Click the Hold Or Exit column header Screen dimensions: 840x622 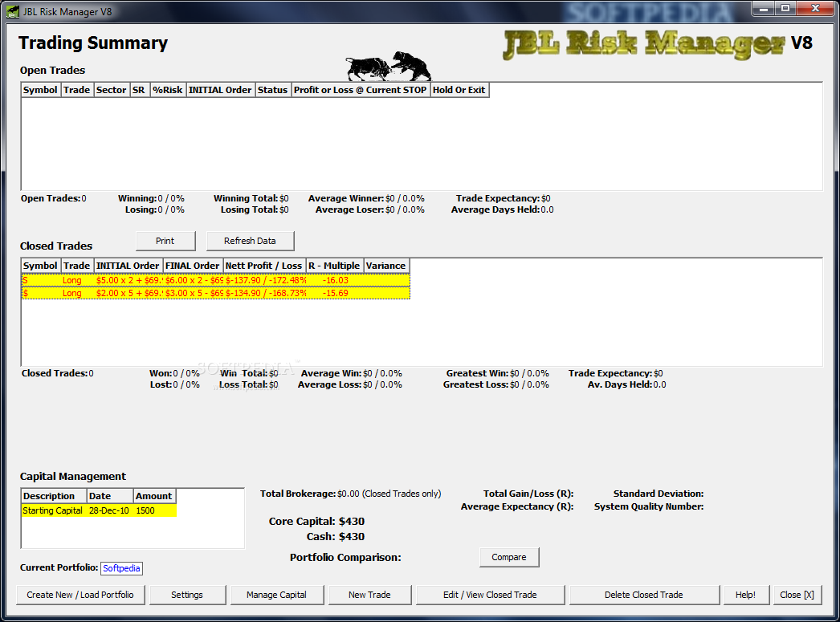tap(459, 90)
